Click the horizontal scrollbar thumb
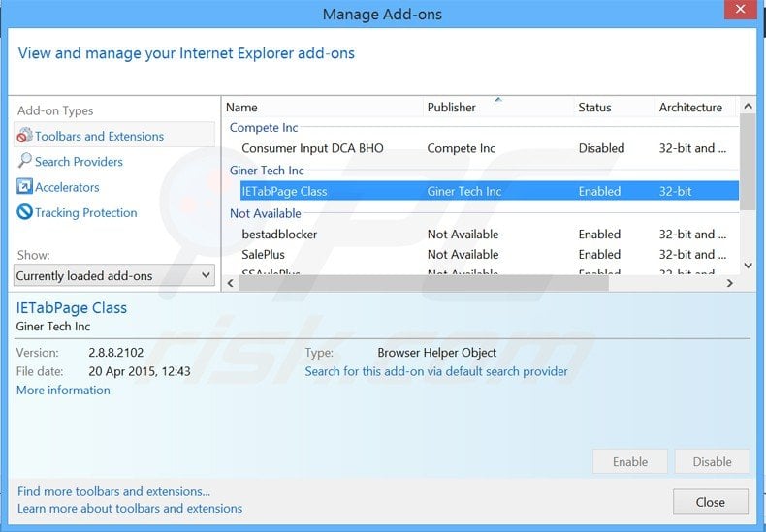 424,283
